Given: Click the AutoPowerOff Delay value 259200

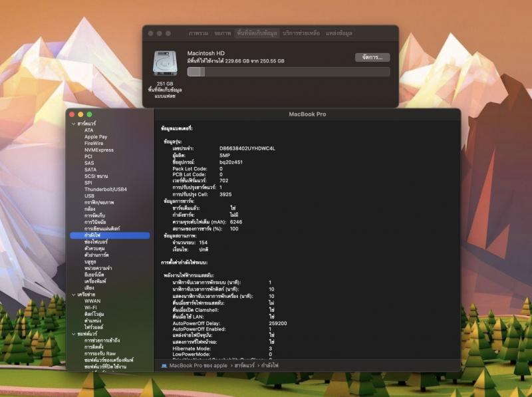Looking at the screenshot, I should tap(278, 323).
